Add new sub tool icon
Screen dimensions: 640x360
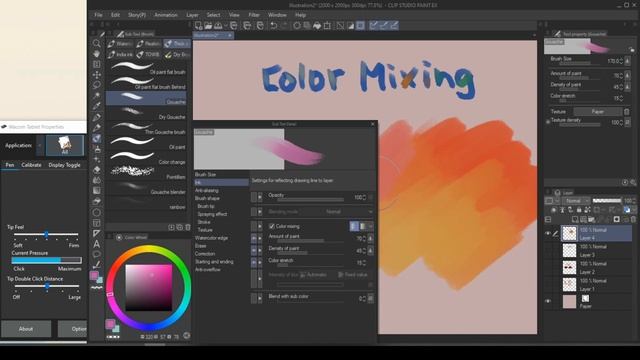[x=171, y=227]
